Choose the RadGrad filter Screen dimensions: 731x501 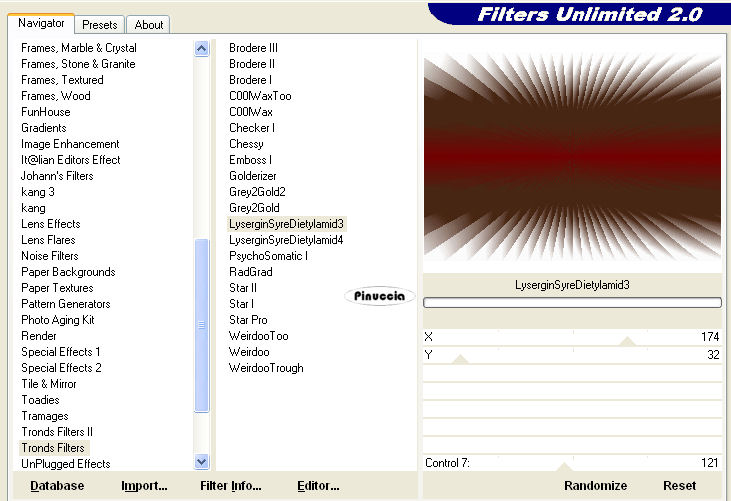pyautogui.click(x=250, y=272)
